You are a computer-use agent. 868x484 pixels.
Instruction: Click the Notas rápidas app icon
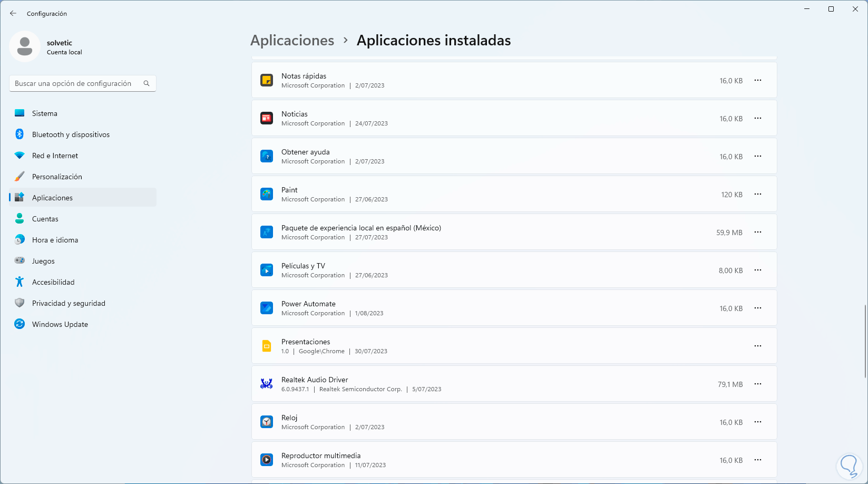(267, 81)
